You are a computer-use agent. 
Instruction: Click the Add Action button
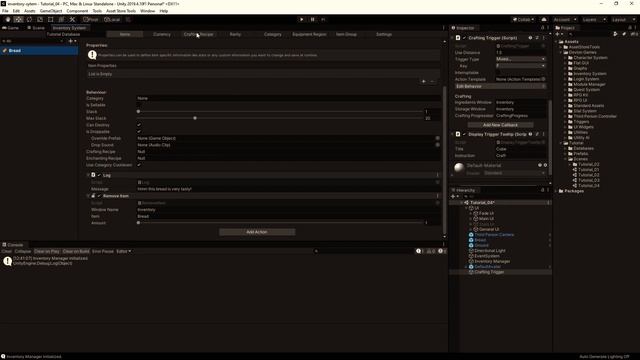pos(257,232)
